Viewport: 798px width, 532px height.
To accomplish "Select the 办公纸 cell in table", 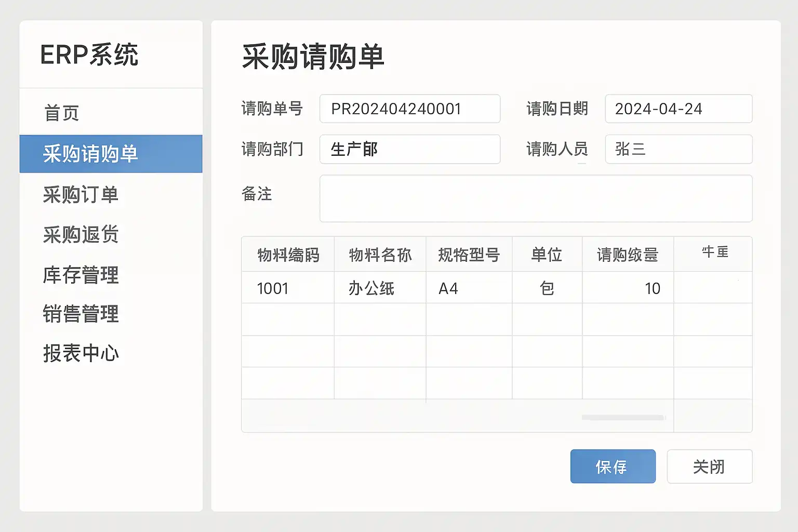I will (379, 288).
